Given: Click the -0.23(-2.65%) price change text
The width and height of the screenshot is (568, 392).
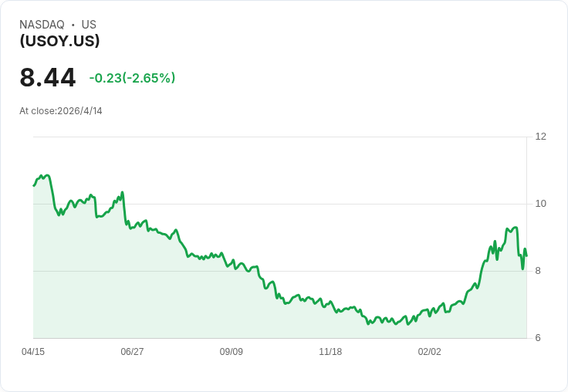Looking at the screenshot, I should [132, 78].
